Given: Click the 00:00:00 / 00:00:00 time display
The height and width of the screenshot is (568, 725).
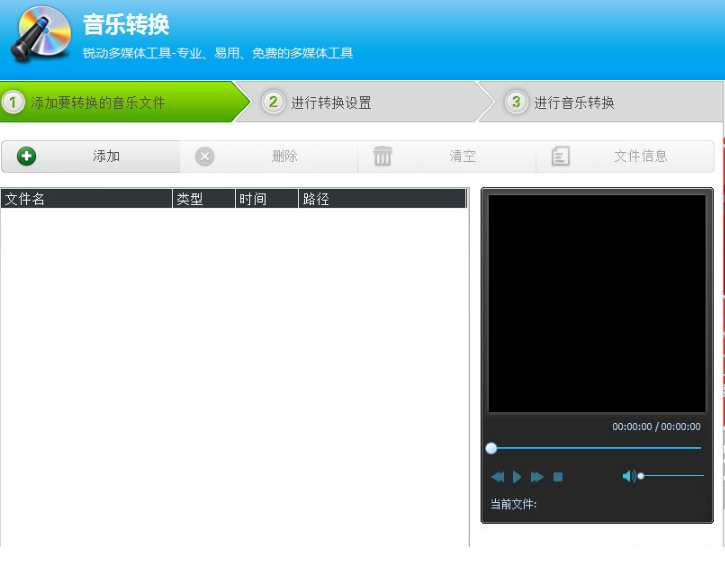Looking at the screenshot, I should pos(656,426).
